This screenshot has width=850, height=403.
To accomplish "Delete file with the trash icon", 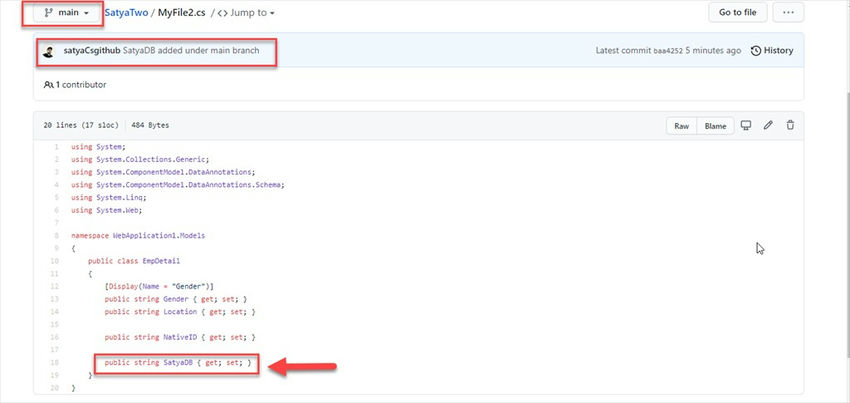I will click(x=790, y=125).
